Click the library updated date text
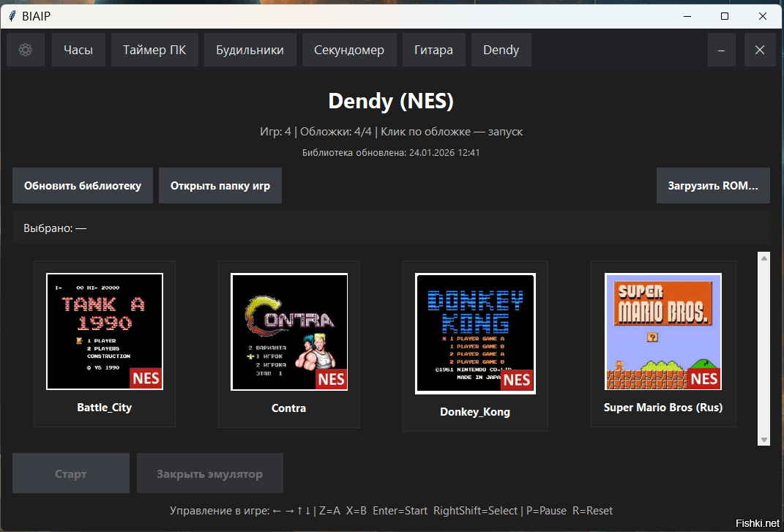The height and width of the screenshot is (532, 784). point(391,152)
